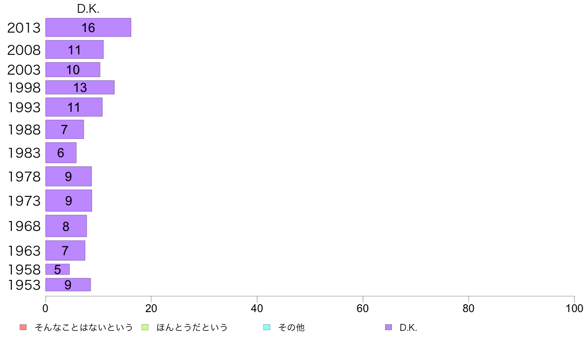Viewport: 588px width, 364px height.
Task: Select the 1958 bar showing 5
Action: (58, 269)
